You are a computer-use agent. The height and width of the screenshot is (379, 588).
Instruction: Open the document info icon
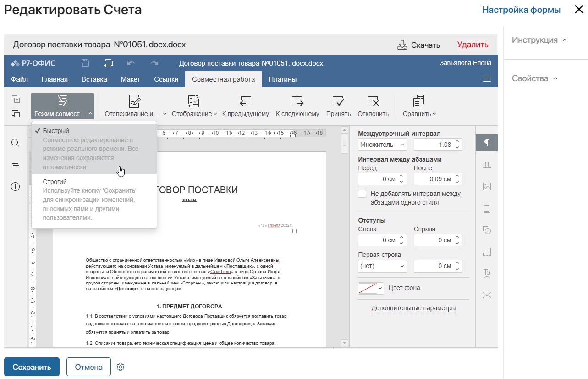coord(15,186)
